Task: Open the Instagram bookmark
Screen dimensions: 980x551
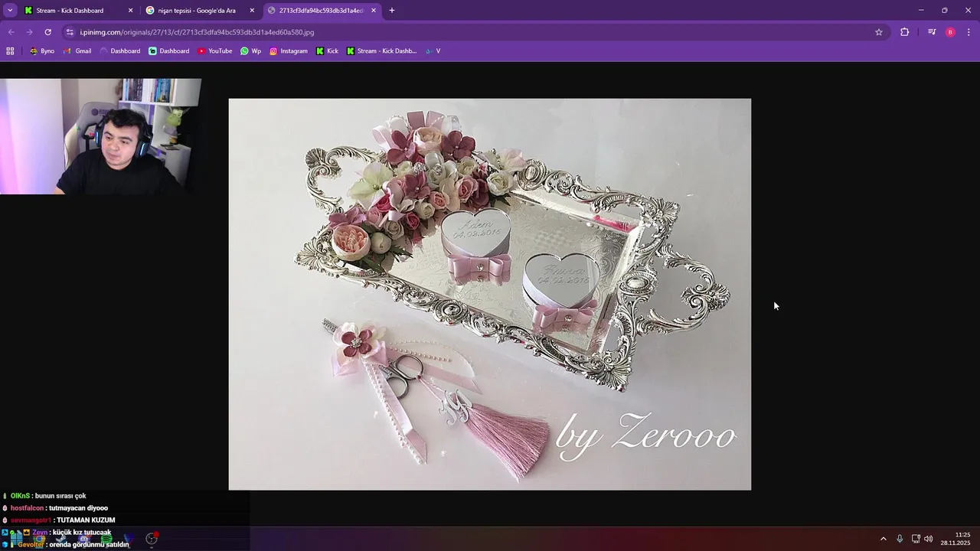Action: [x=289, y=51]
